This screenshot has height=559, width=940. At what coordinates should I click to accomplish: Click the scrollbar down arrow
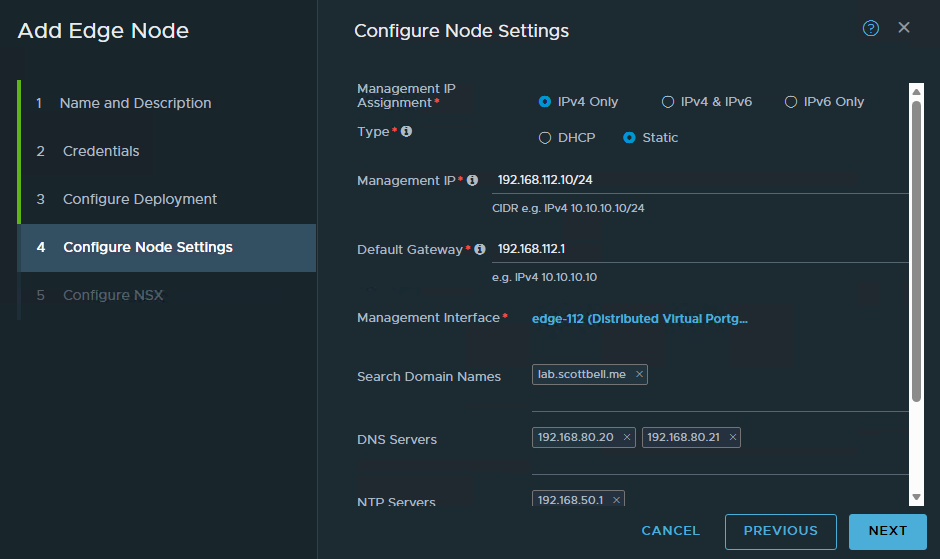pyautogui.click(x=916, y=497)
